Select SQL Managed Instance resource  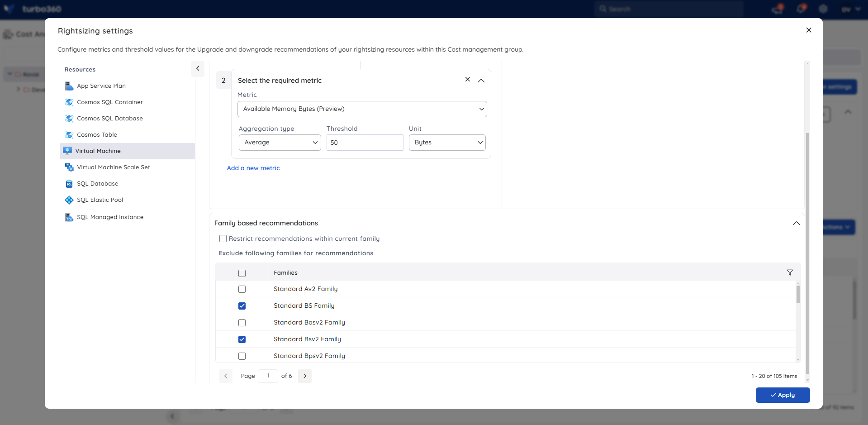tap(128, 217)
